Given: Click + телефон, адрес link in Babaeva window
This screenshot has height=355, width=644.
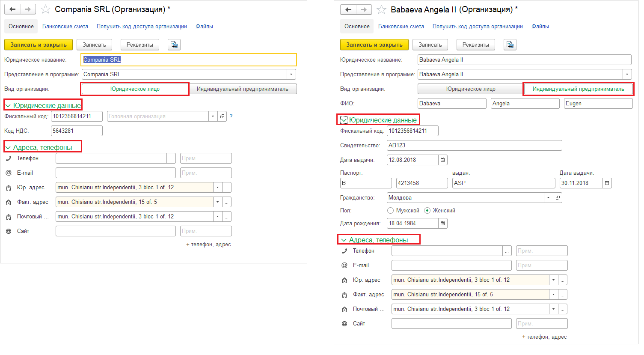Looking at the screenshot, I should pyautogui.click(x=544, y=337).
